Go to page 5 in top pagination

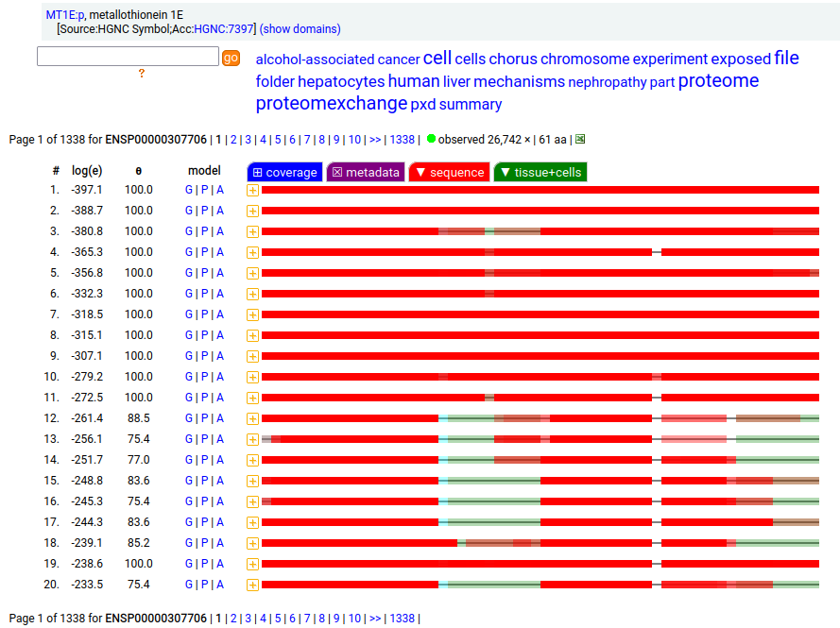pyautogui.click(x=278, y=140)
